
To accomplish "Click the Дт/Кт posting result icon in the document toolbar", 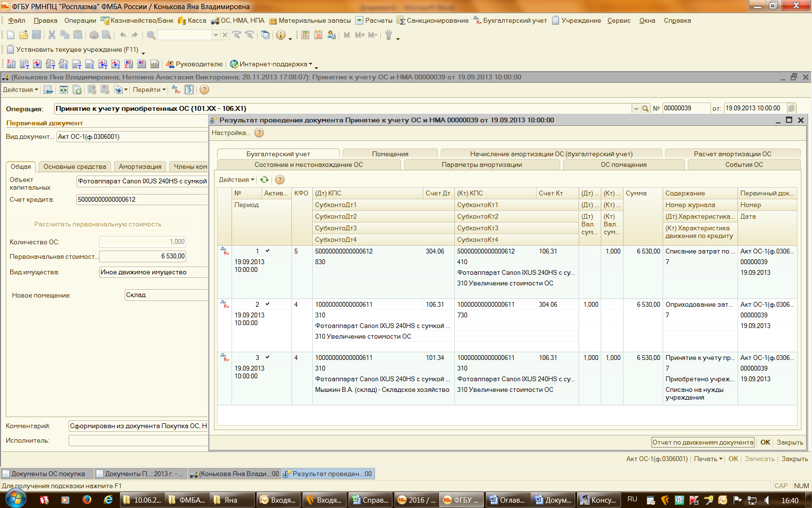I will point(176,90).
